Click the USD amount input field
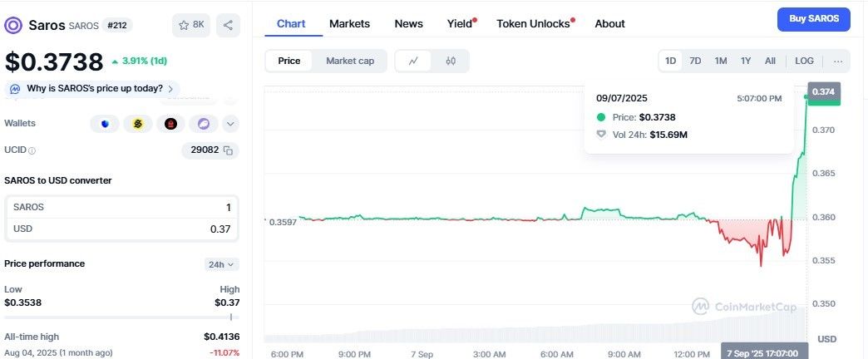This screenshot has height=359, width=868. point(121,229)
